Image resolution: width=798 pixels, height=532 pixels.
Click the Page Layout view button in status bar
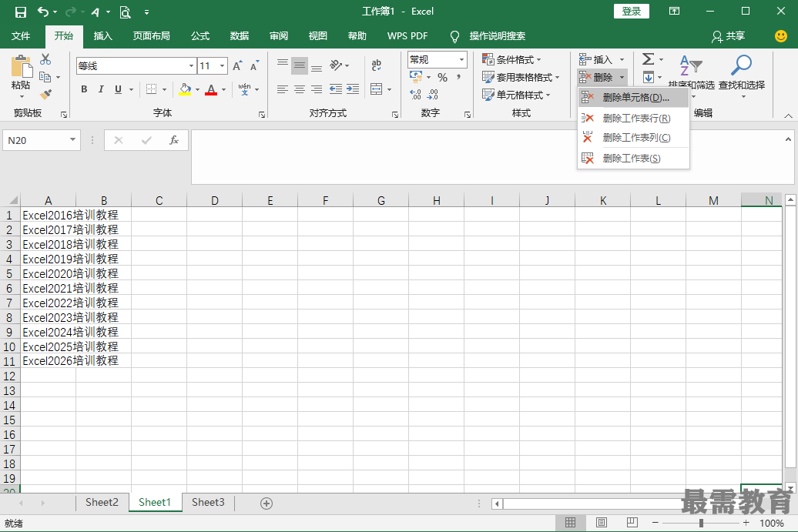tap(601, 523)
